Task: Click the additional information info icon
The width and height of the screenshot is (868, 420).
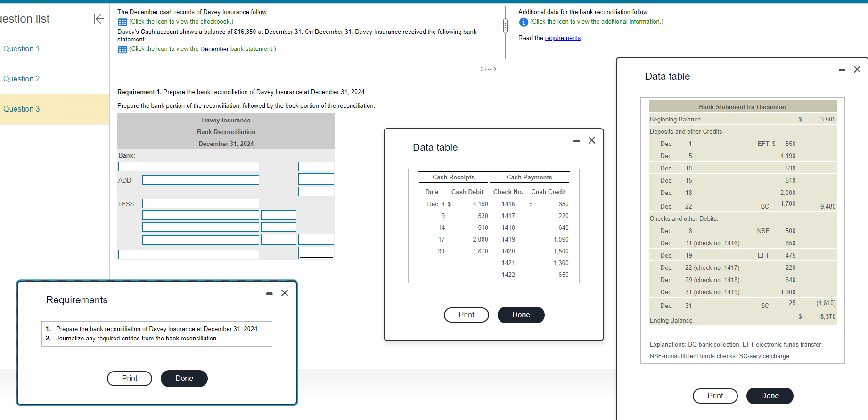Action: (523, 22)
